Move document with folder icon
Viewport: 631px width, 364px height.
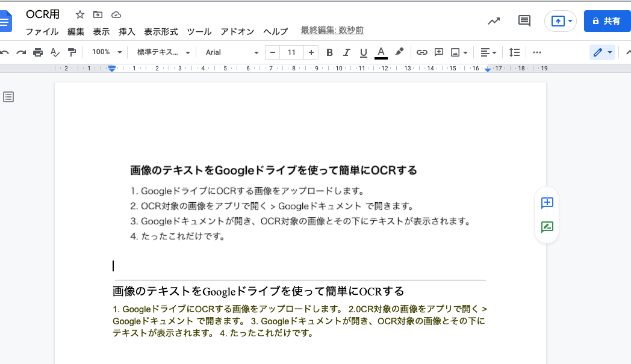pyautogui.click(x=98, y=15)
